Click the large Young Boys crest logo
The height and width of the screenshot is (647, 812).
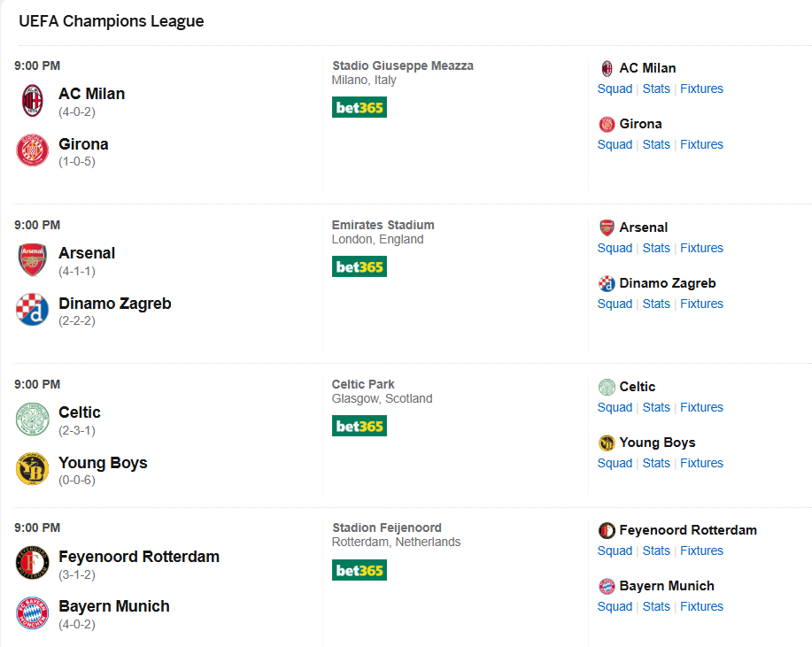32,469
